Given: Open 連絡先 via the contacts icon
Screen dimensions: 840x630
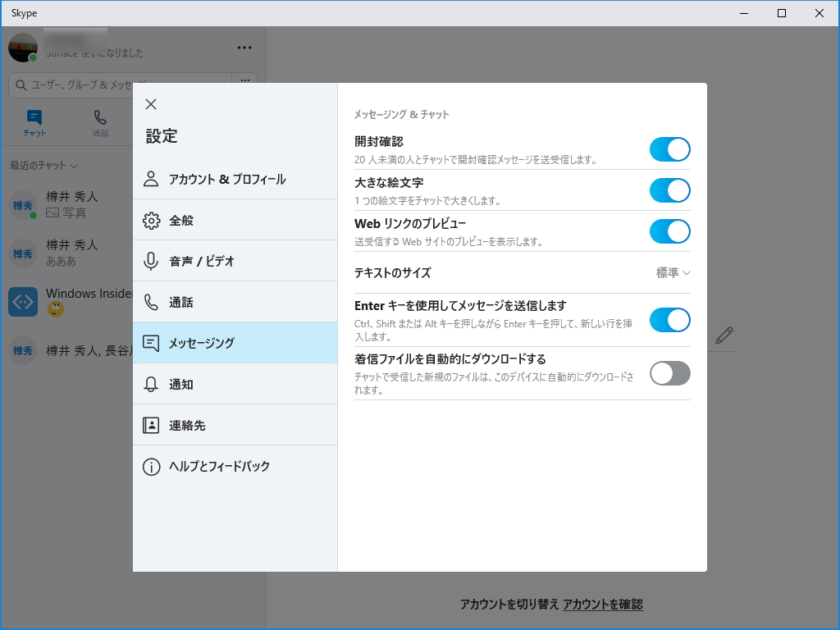Looking at the screenshot, I should tap(152, 425).
